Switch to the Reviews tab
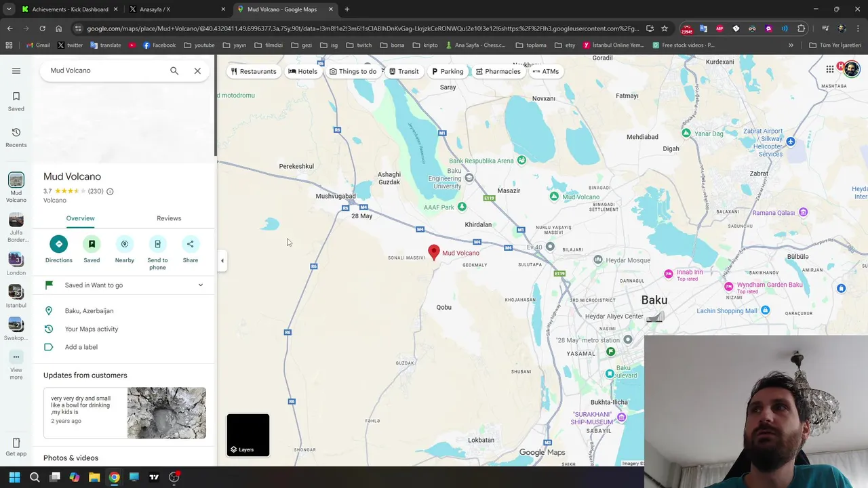The height and width of the screenshot is (488, 868). click(169, 218)
